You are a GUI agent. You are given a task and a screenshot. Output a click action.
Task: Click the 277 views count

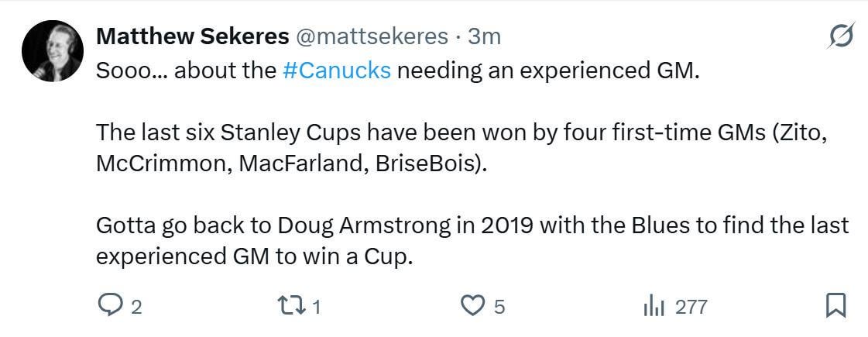coord(691,307)
